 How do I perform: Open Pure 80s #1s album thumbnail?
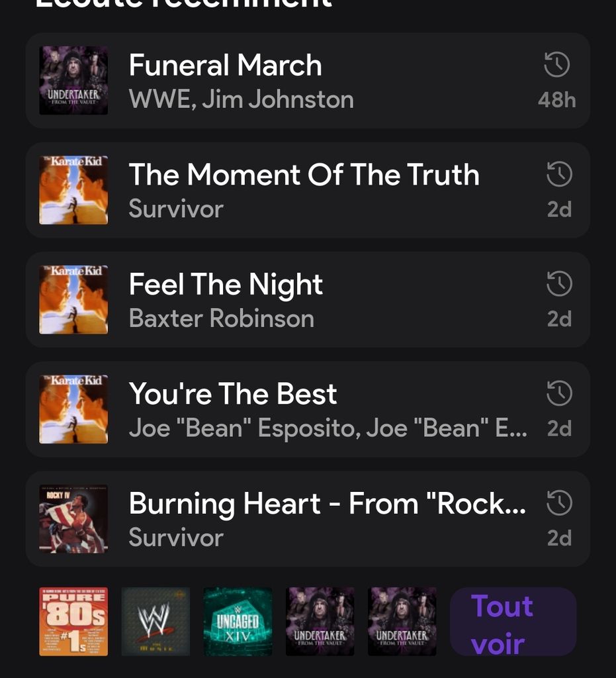click(x=73, y=621)
